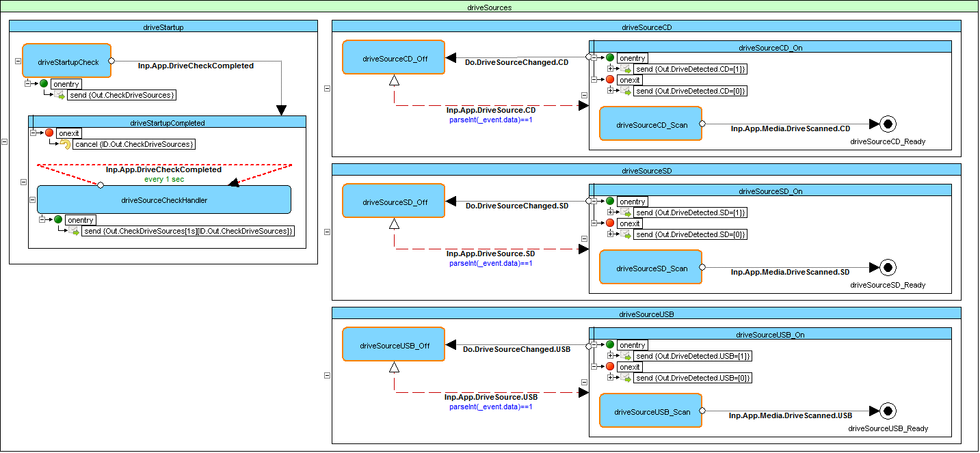Click the send envelope icon for Out.CheckDriveSources
Image resolution: width=980 pixels, height=453 pixels.
click(59, 95)
